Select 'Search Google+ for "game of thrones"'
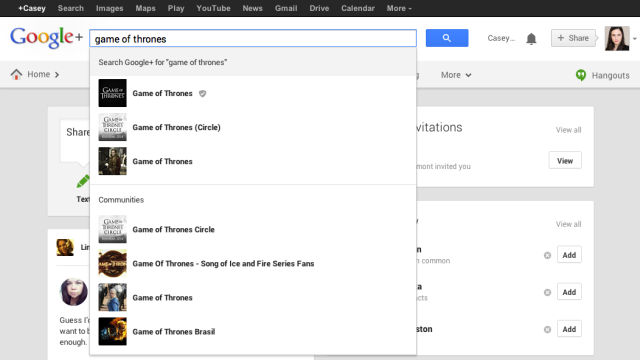This screenshot has width=640, height=360. [253, 62]
